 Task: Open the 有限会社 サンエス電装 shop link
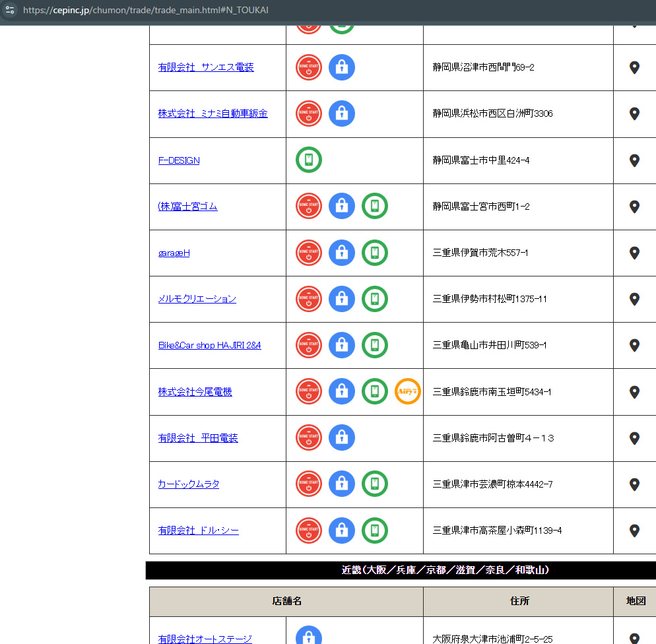(x=206, y=67)
